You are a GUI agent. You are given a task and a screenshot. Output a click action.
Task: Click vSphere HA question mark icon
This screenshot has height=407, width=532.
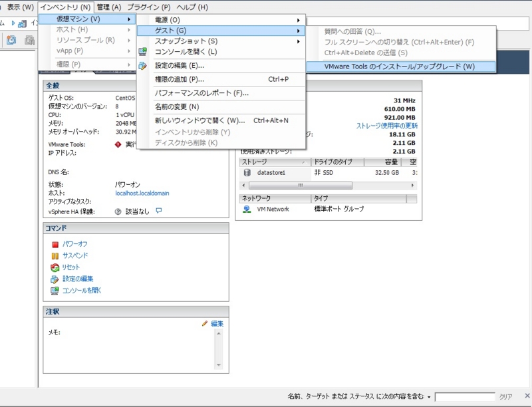tap(118, 211)
